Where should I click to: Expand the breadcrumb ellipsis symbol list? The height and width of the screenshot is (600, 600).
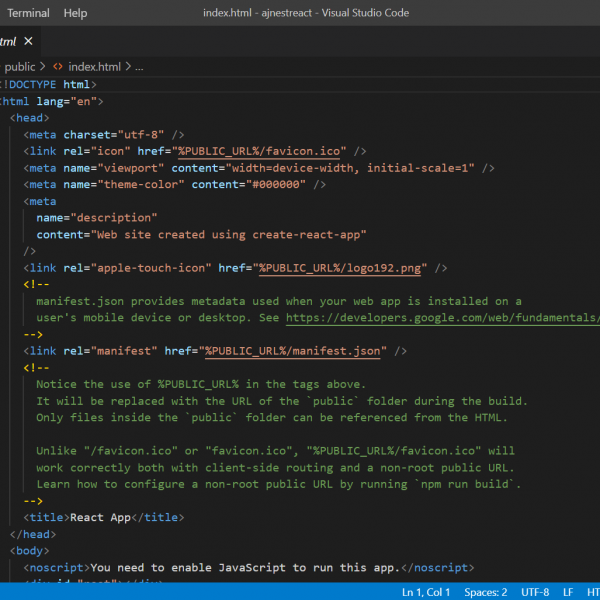tap(139, 67)
